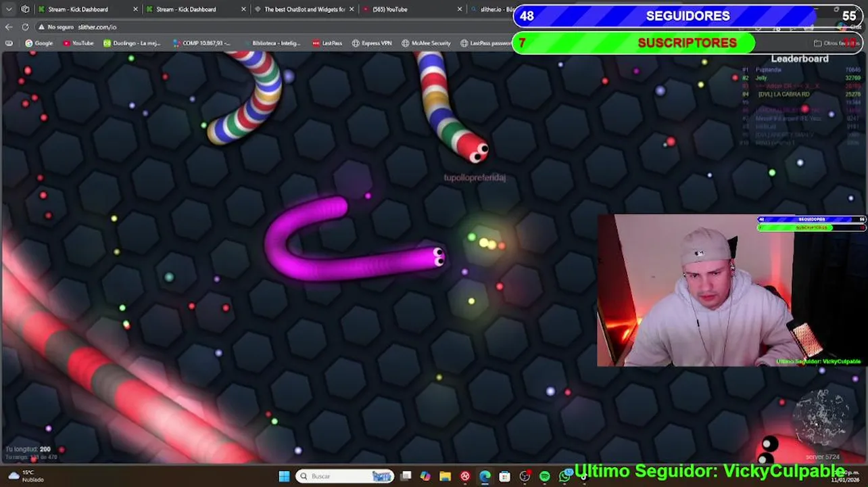This screenshot has width=868, height=487.
Task: Open OBS Studio from the taskbar
Action: click(x=525, y=476)
